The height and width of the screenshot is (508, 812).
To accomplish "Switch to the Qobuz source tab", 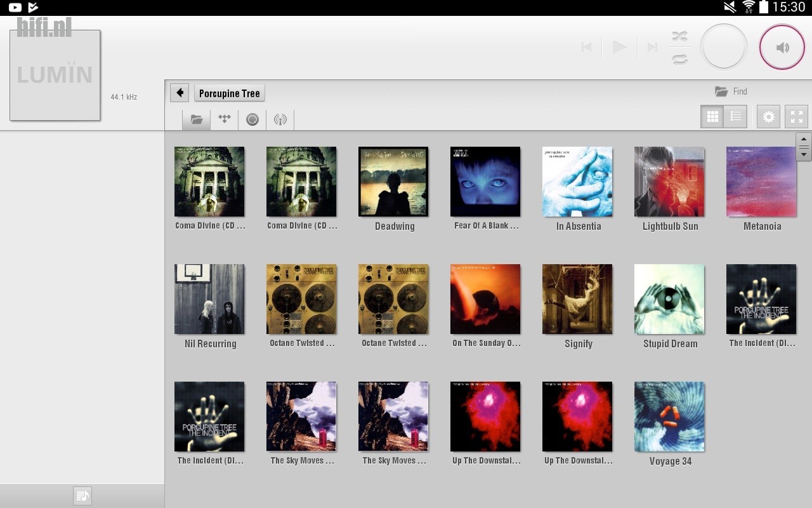I will [252, 119].
